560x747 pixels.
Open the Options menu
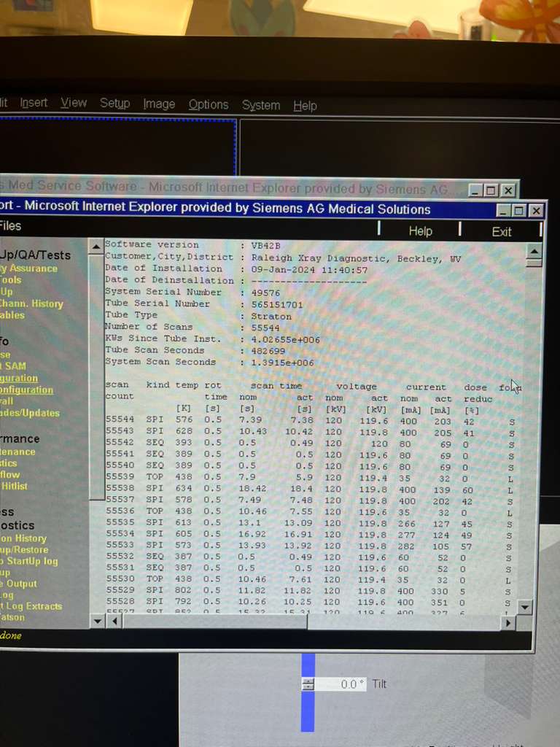pos(208,104)
